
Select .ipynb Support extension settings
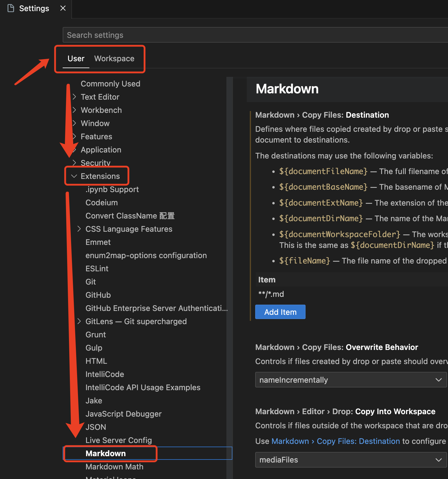click(x=112, y=189)
